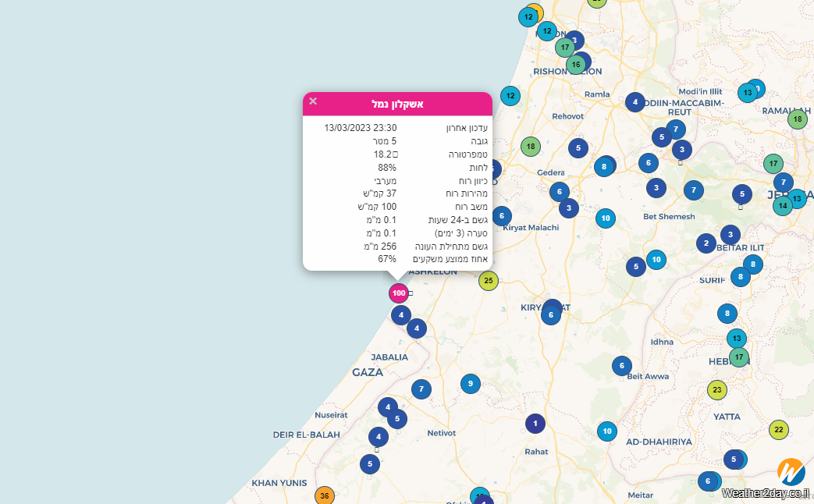Close the Ashkelon port station popup
This screenshot has height=504, width=814.
coord(313,101)
